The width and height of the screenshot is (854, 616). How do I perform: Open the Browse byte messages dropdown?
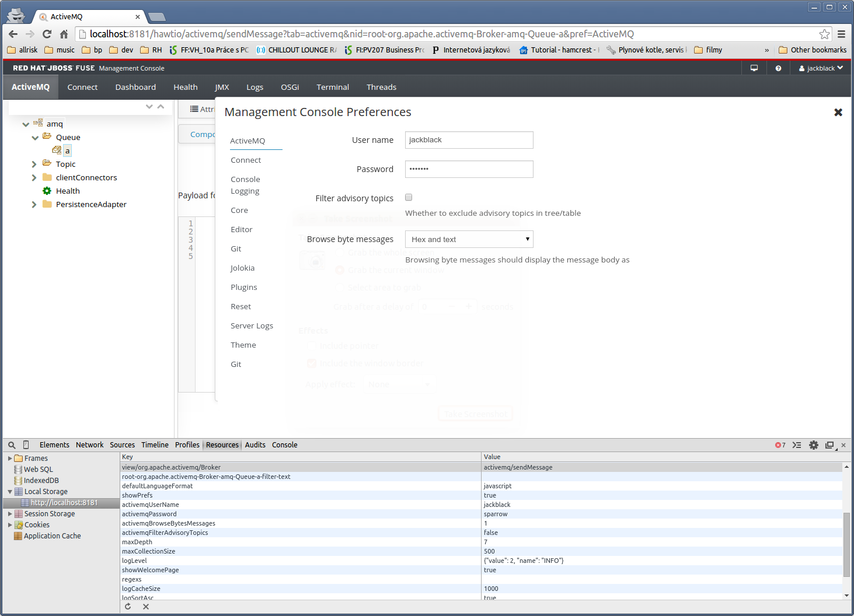click(x=469, y=239)
